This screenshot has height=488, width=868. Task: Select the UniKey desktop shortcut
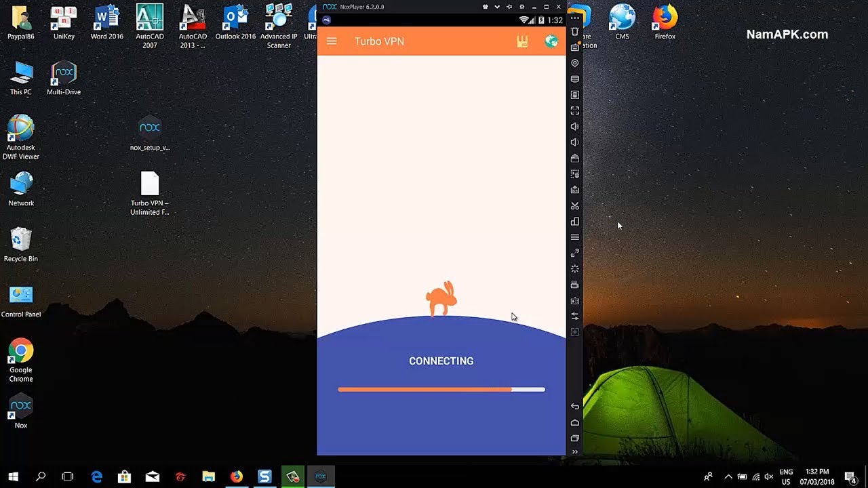point(64,22)
